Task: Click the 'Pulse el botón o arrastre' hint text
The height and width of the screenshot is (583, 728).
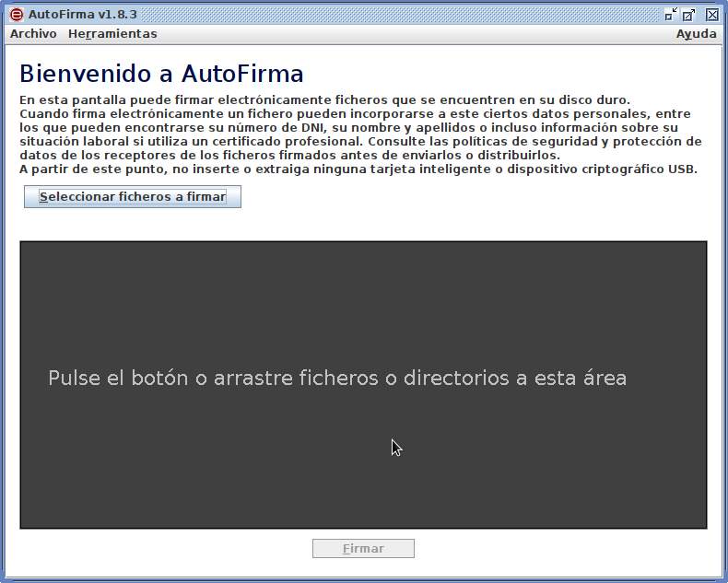Action: (337, 379)
